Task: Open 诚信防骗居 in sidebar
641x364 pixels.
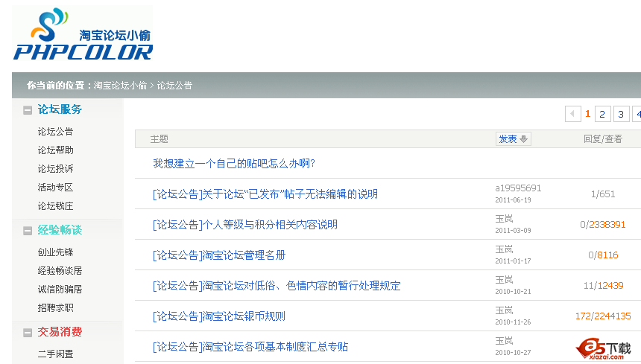Action: click(x=60, y=289)
